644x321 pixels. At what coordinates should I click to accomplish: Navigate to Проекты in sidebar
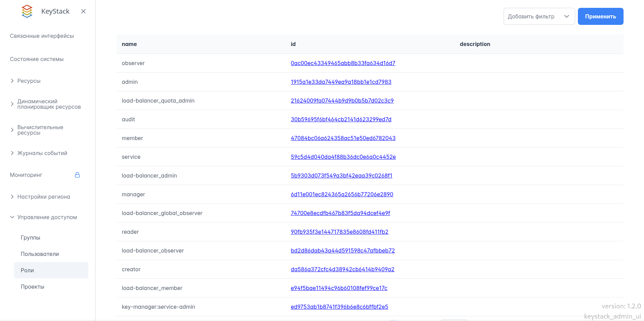[32, 287]
